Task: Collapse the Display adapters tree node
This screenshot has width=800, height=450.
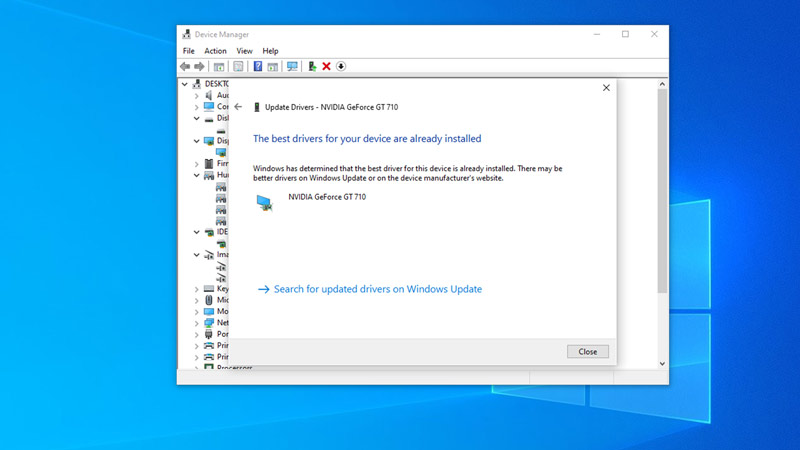Action: [x=196, y=141]
